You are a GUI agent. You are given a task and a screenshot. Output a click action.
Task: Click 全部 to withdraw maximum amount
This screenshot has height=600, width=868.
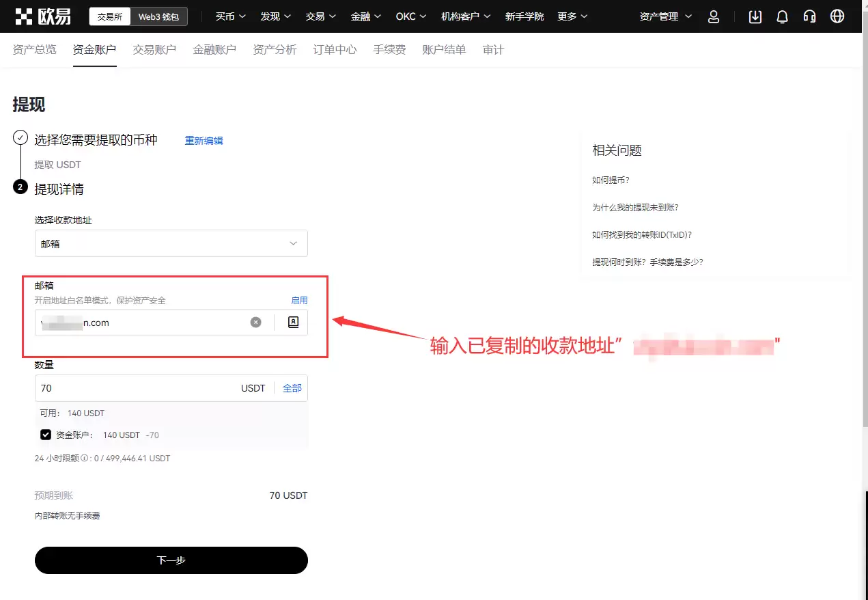pyautogui.click(x=292, y=387)
